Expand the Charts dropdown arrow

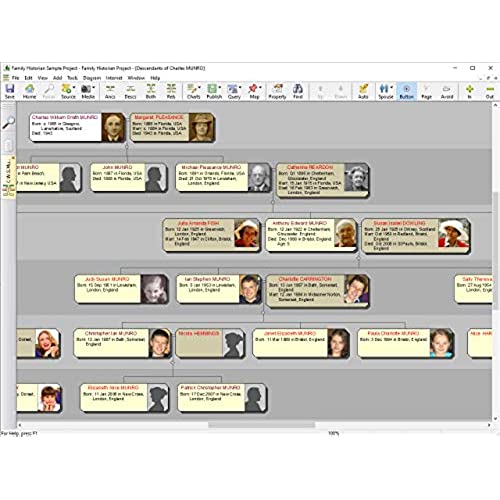[x=199, y=88]
